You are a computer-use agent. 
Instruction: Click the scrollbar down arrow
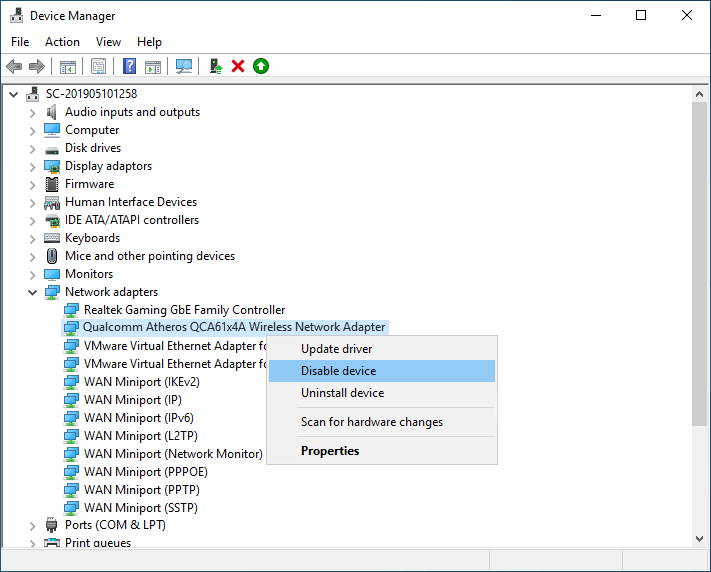click(699, 539)
